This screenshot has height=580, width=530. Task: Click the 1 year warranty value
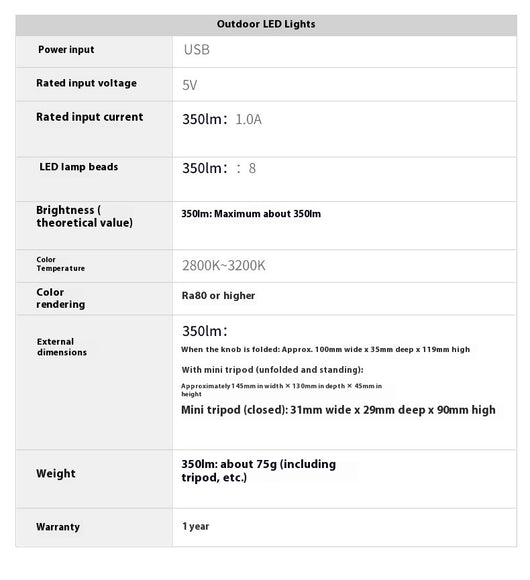click(195, 526)
